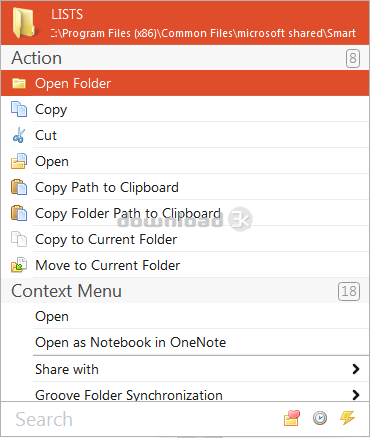Click the Cut scissors icon
This screenshot has width=371, height=438.
[19, 135]
